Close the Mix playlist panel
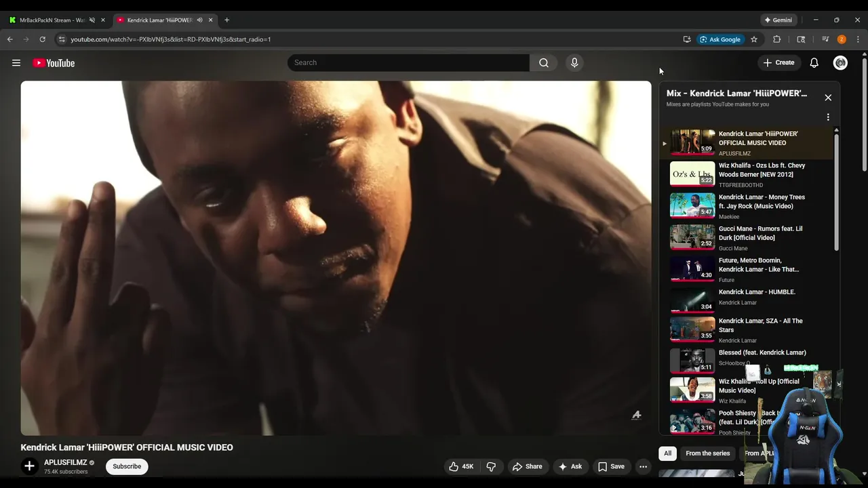Screen dimensions: 868x488 (x=828, y=98)
